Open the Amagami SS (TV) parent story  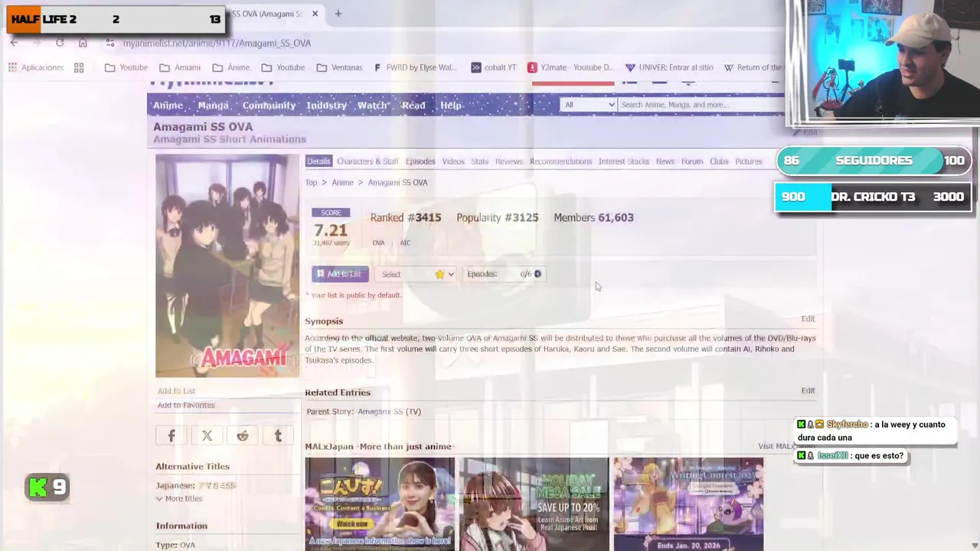point(389,412)
